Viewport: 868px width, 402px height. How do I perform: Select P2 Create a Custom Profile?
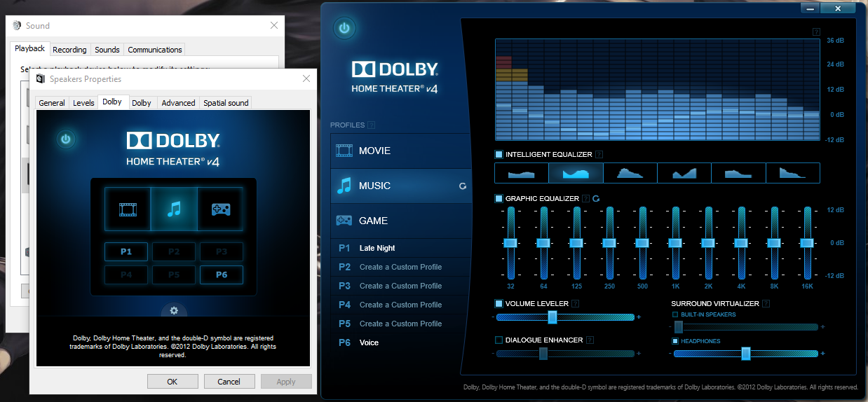coord(401,267)
